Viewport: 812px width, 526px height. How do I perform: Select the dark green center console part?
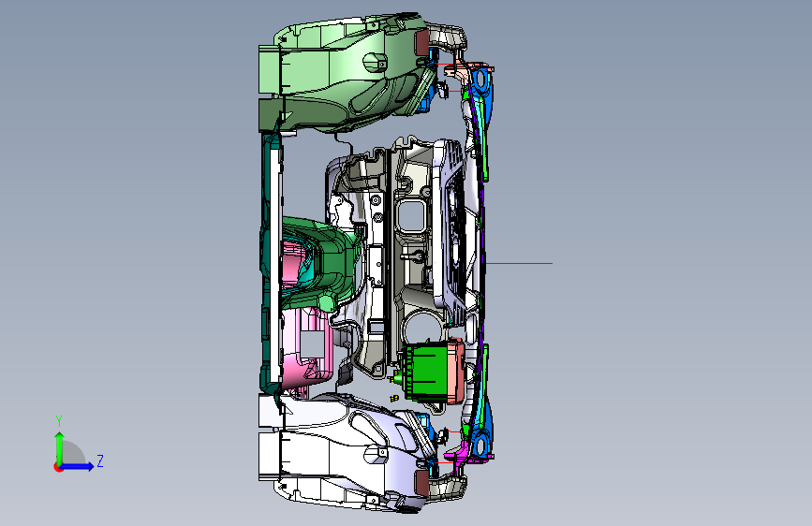(332, 264)
